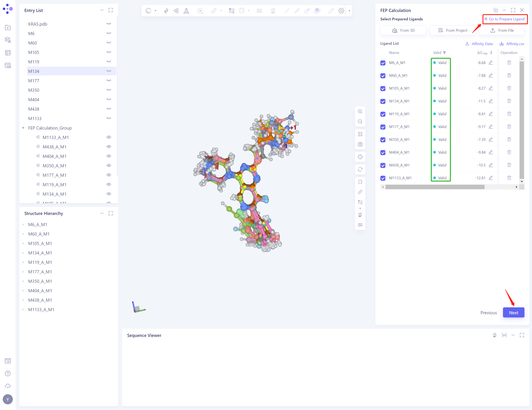Viewport: 532px width, 410px height.
Task: Edit the ΔG value of M134_A_M1
Action: [x=491, y=101]
